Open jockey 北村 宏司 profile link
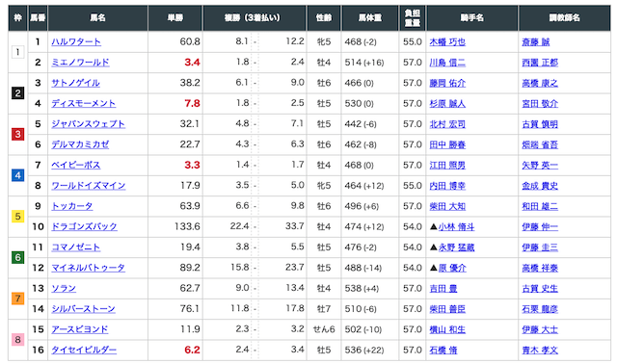 coord(447,124)
